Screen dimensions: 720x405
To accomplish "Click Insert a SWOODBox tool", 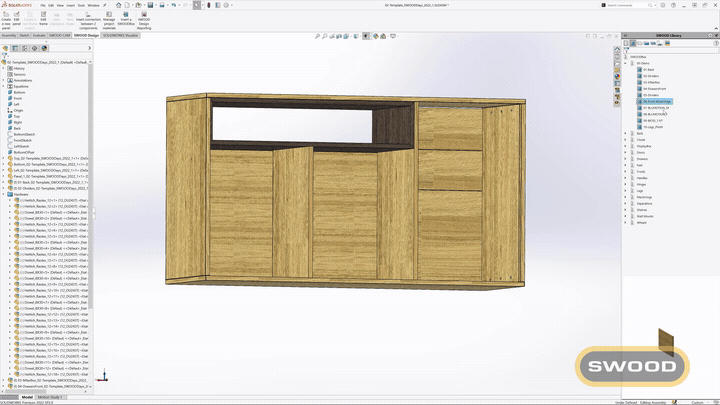I will pyautogui.click(x=126, y=18).
